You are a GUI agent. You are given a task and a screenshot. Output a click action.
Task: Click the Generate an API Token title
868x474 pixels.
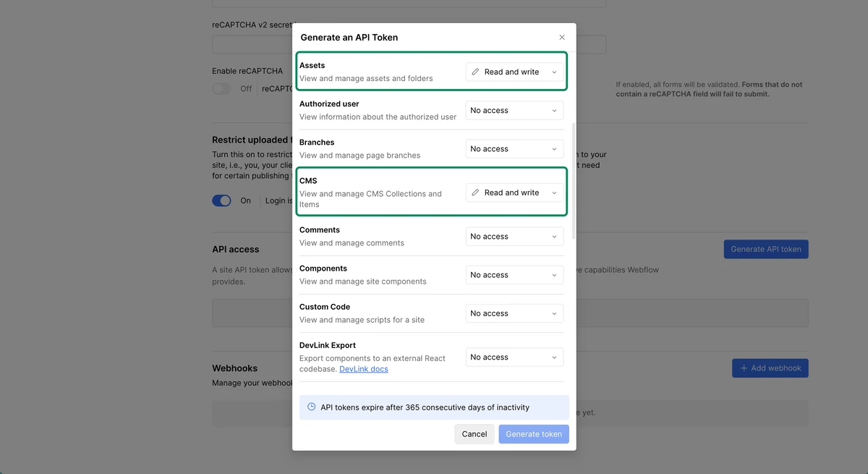click(x=349, y=37)
